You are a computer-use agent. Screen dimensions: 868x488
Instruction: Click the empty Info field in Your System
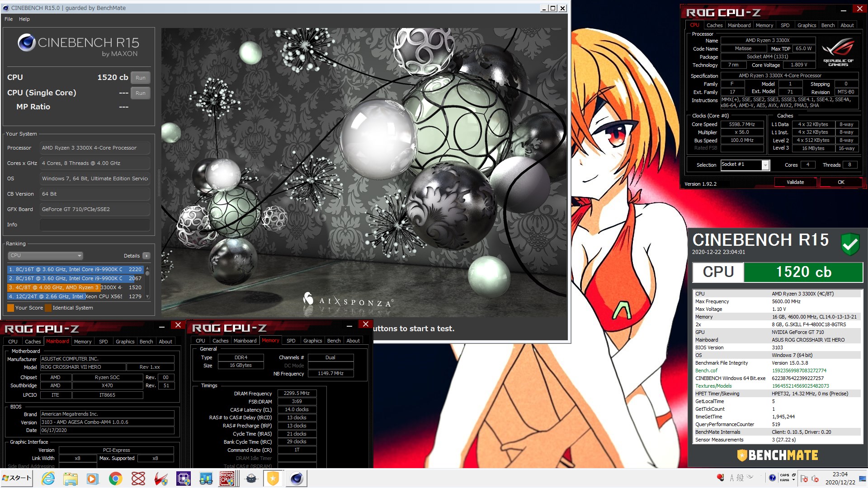coord(94,225)
